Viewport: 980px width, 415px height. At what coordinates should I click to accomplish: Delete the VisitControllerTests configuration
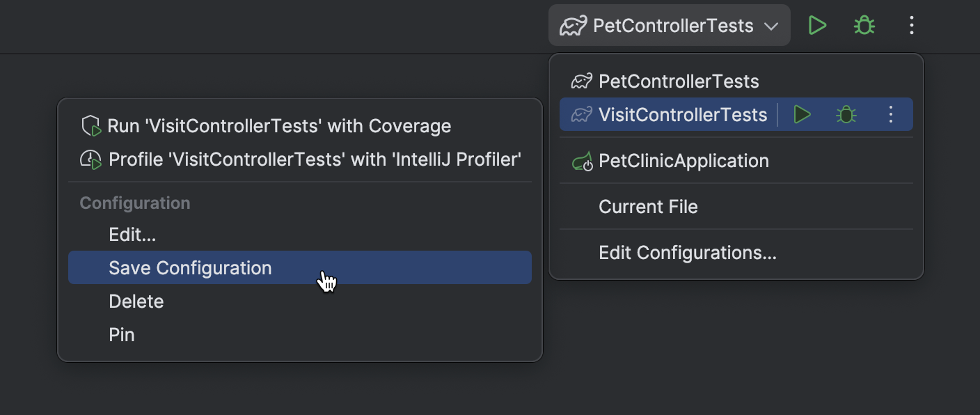[136, 302]
